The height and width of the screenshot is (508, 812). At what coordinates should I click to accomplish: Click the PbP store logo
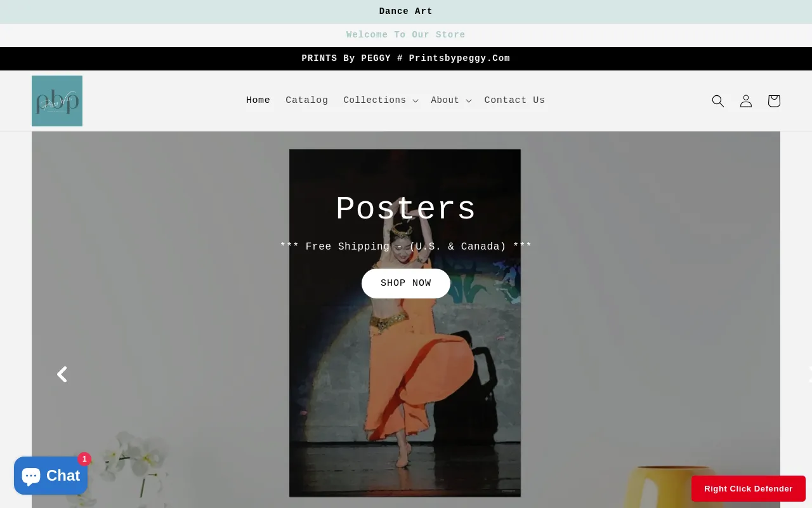coord(57,101)
